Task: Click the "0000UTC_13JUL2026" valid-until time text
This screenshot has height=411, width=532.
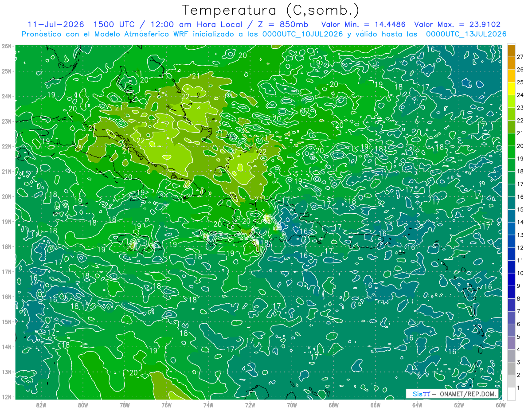Action: click(466, 34)
